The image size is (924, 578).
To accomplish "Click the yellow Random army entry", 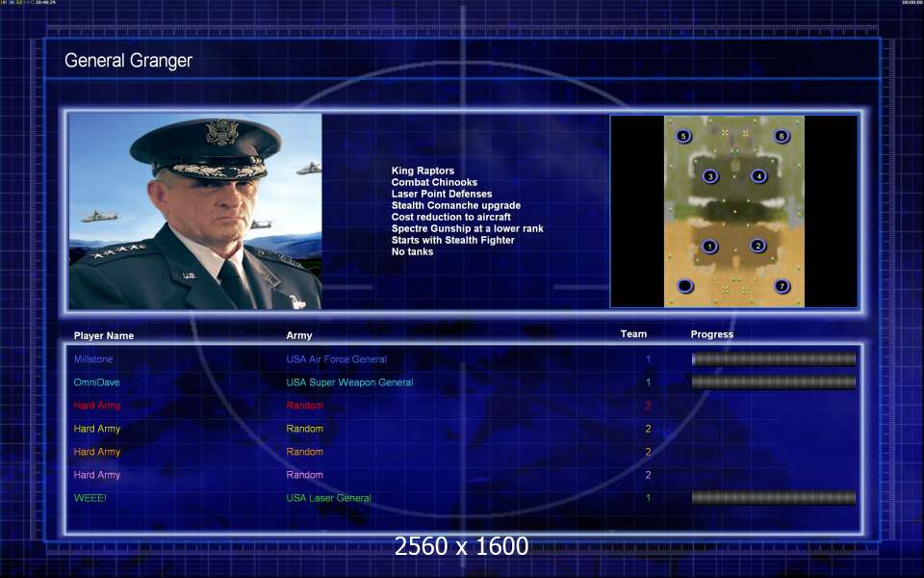I will [305, 429].
